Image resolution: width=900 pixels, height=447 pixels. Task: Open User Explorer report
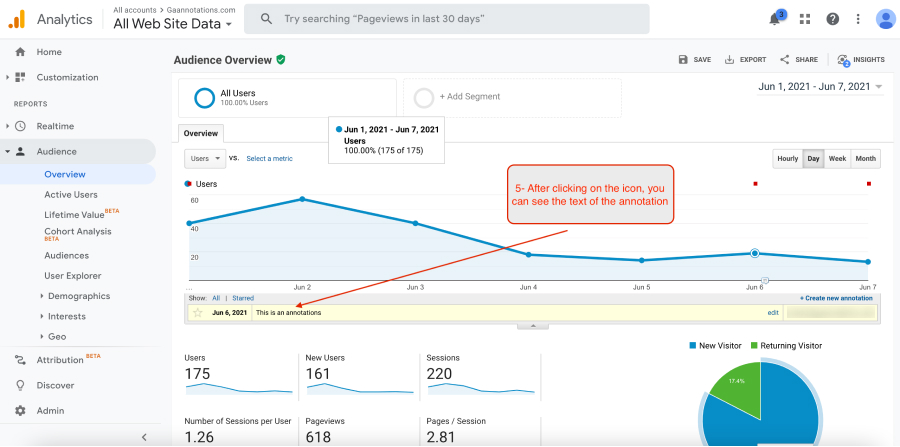pos(73,275)
